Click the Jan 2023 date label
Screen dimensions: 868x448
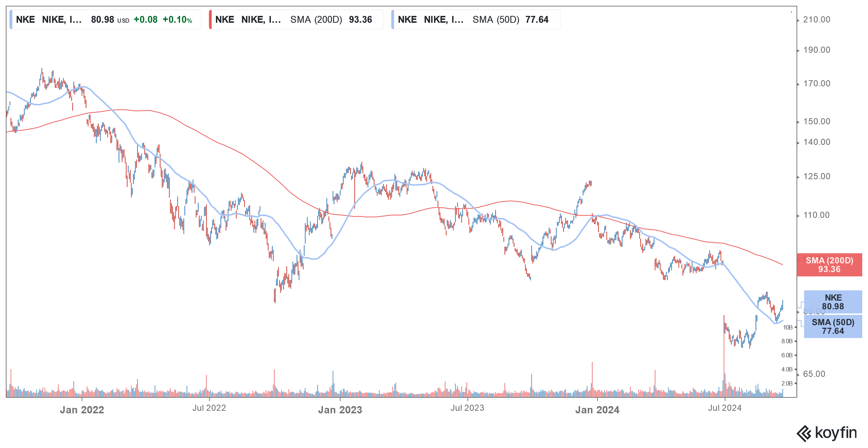click(340, 410)
